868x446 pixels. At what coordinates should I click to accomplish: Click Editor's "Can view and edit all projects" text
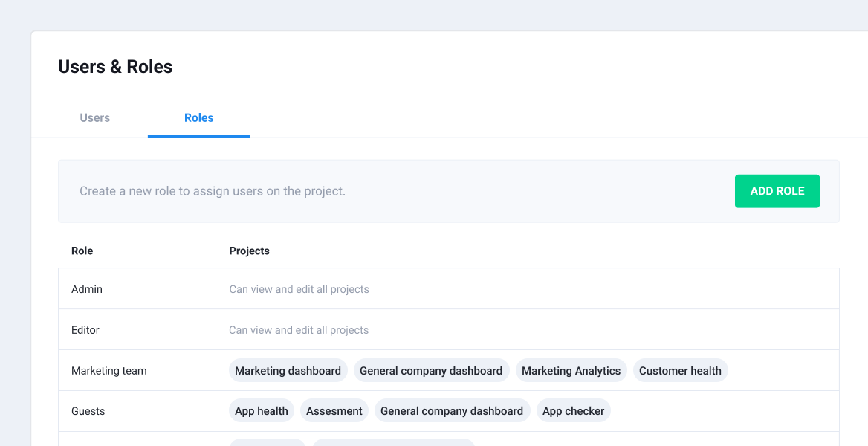[x=299, y=330]
